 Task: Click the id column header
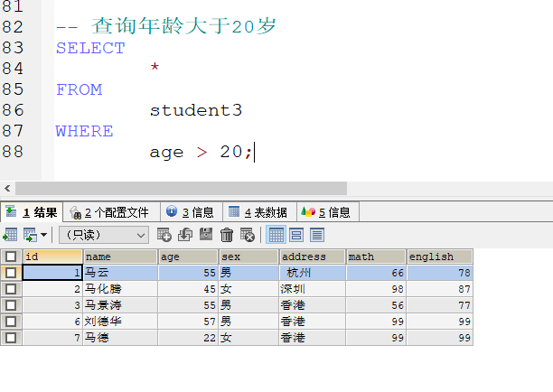[x=52, y=257]
